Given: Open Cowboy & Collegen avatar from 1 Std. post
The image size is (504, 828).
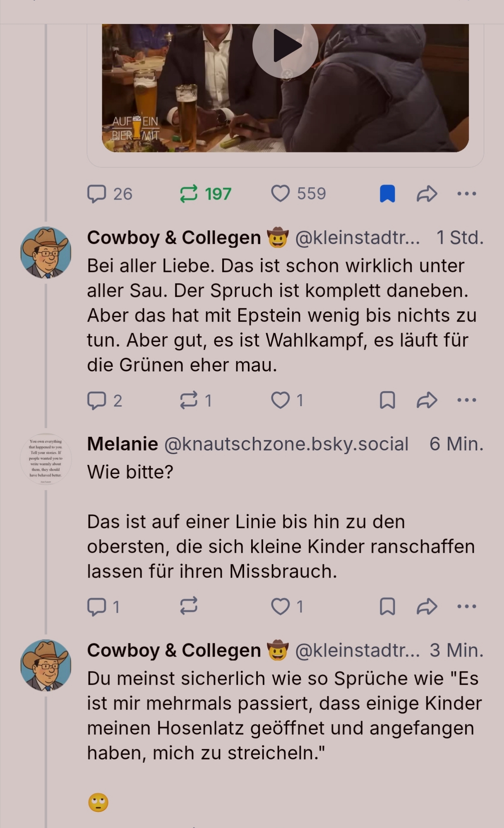Looking at the screenshot, I should coord(46,252).
